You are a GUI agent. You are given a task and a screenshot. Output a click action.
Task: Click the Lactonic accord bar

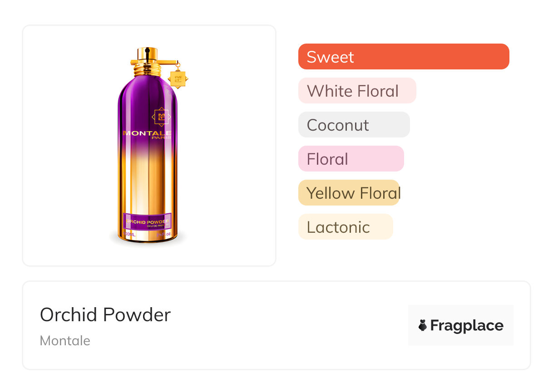(345, 227)
